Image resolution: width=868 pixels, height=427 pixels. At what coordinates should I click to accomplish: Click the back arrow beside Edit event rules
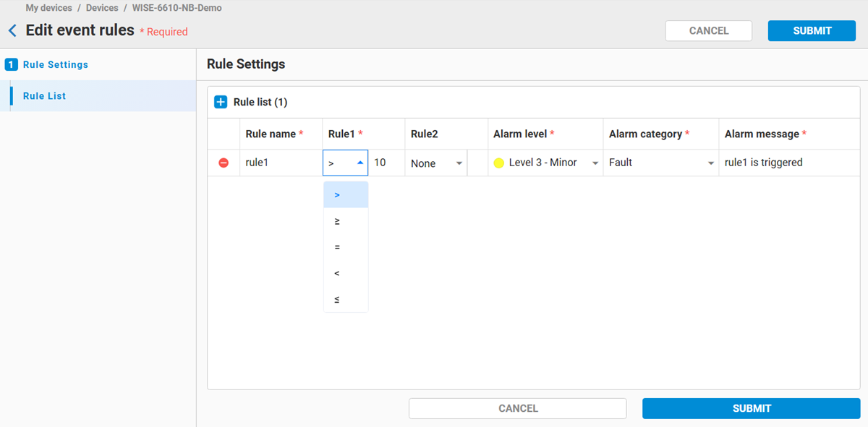point(12,30)
